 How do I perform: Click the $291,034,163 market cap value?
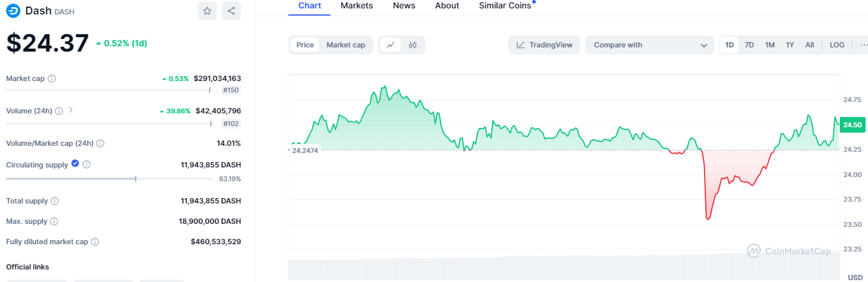click(x=217, y=79)
